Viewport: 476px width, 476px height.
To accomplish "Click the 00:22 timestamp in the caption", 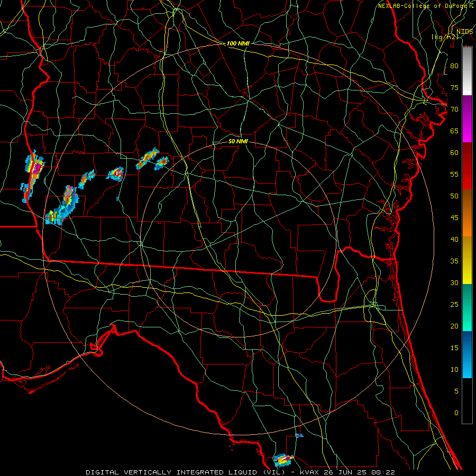I will pyautogui.click(x=384, y=472).
